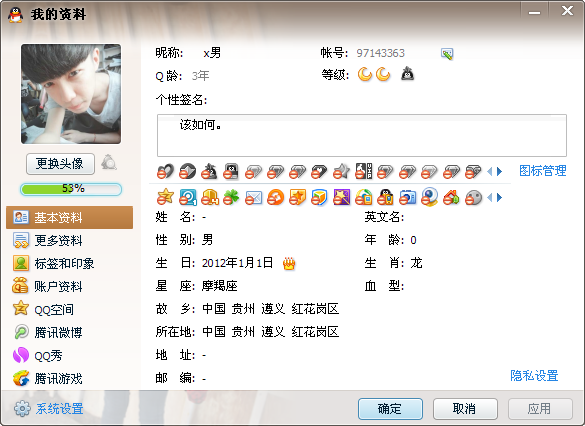Viewport: 585px width, 426px height.
Task: Click the 生肖 value 龙
Action: (416, 263)
